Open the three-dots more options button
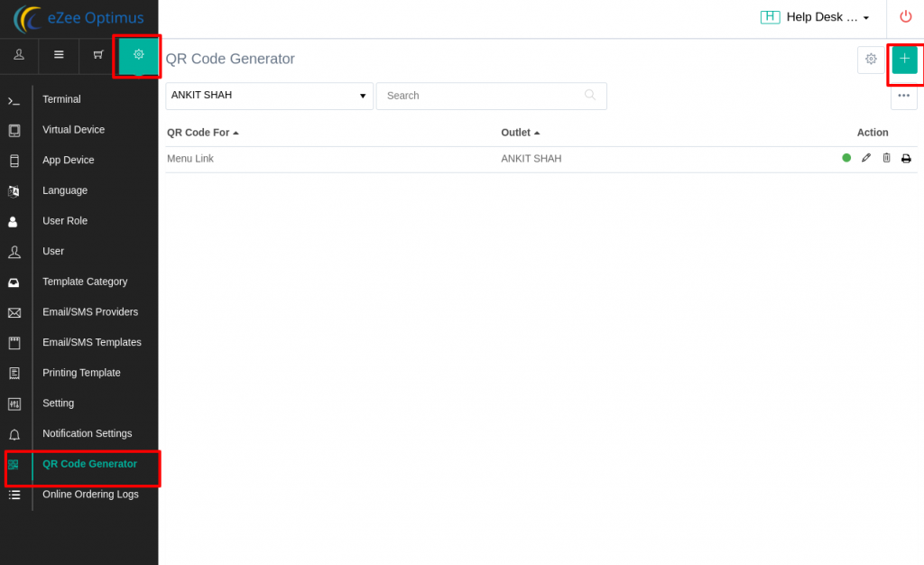This screenshot has width=924, height=565. 904,96
